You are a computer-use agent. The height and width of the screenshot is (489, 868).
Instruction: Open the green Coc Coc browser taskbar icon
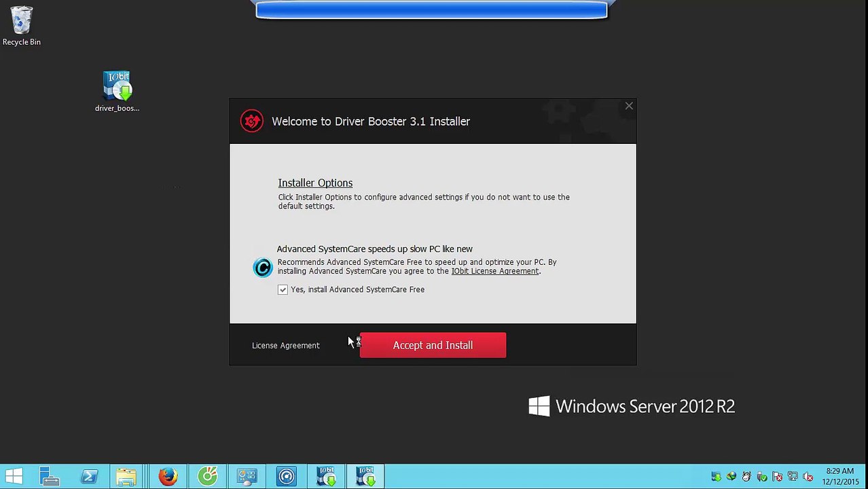207,477
